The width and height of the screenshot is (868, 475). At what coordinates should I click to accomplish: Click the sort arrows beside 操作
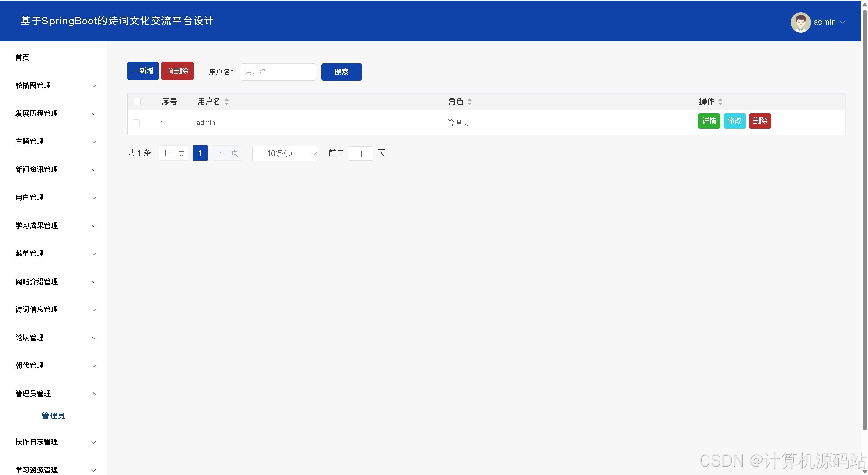click(x=720, y=102)
